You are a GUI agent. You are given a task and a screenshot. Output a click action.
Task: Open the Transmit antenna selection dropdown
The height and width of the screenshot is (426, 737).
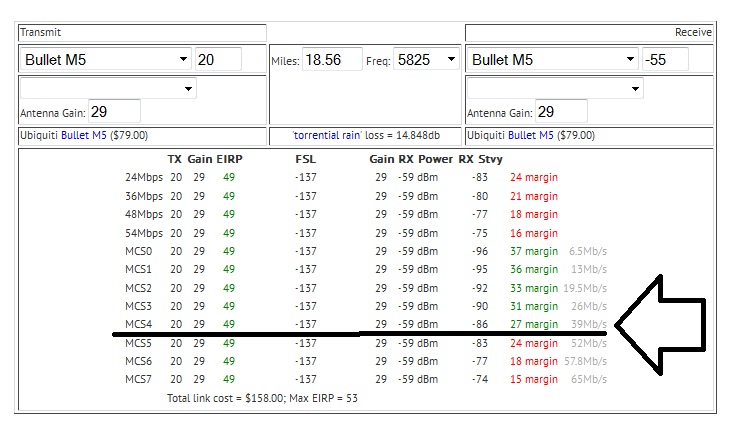108,88
